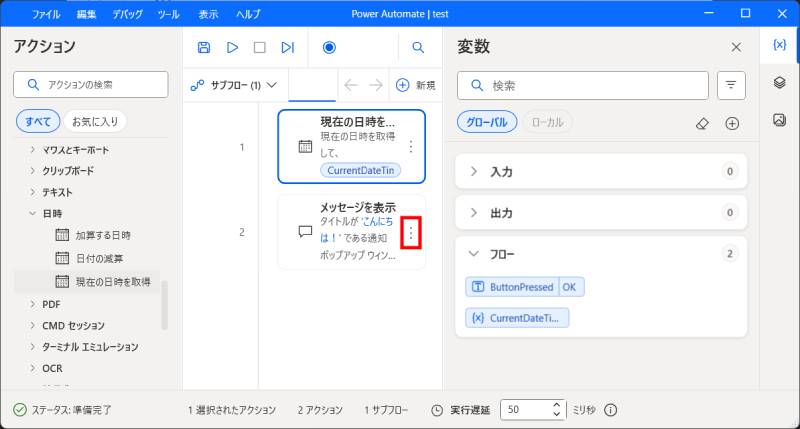Start the recorder with the circle icon

tap(329, 47)
